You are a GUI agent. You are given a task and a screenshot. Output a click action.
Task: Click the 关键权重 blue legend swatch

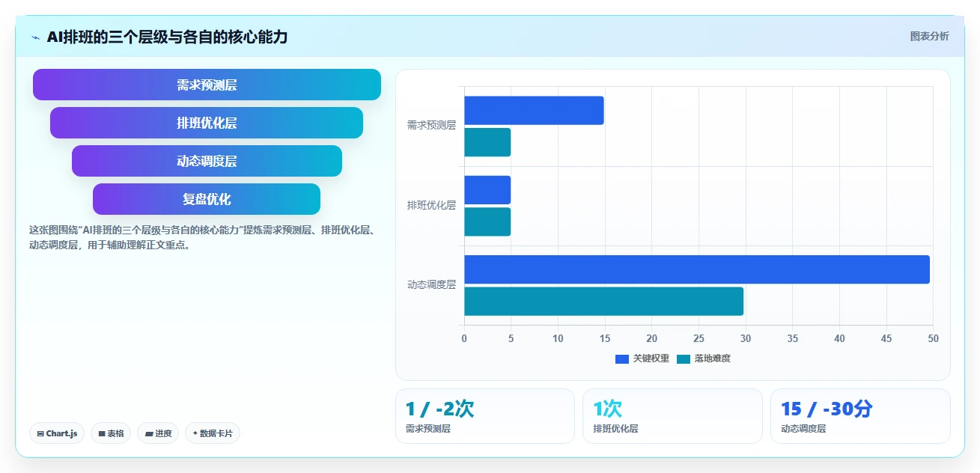(x=622, y=359)
